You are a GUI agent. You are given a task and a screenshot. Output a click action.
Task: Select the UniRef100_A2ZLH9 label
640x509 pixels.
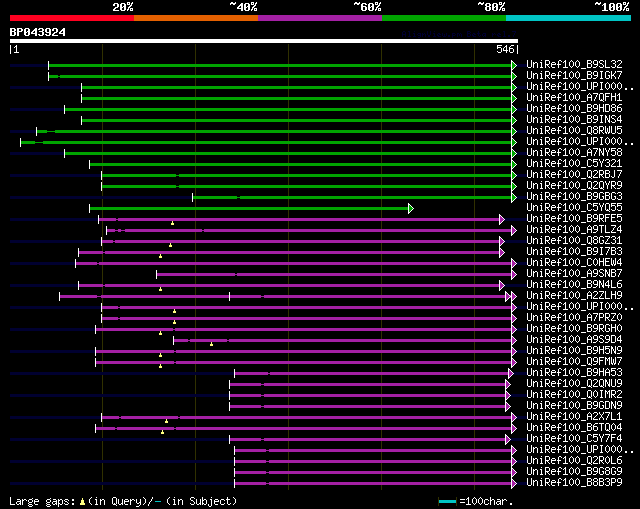(574, 296)
